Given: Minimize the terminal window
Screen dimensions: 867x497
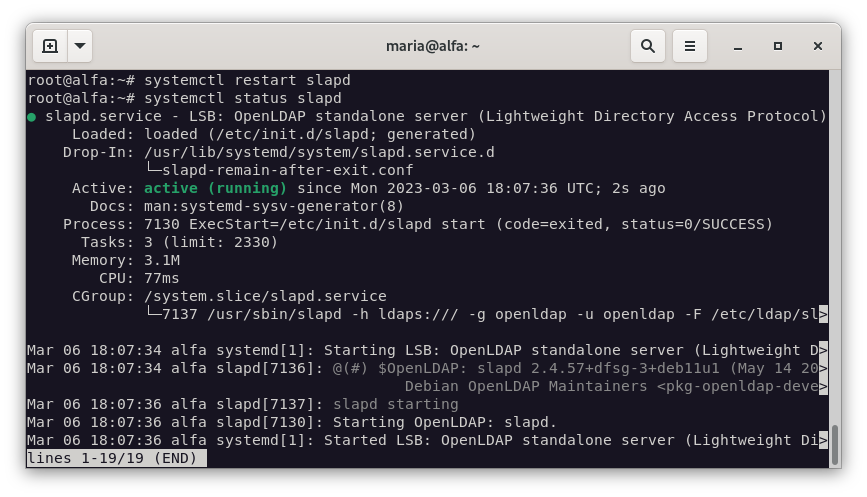Looking at the screenshot, I should (x=737, y=46).
